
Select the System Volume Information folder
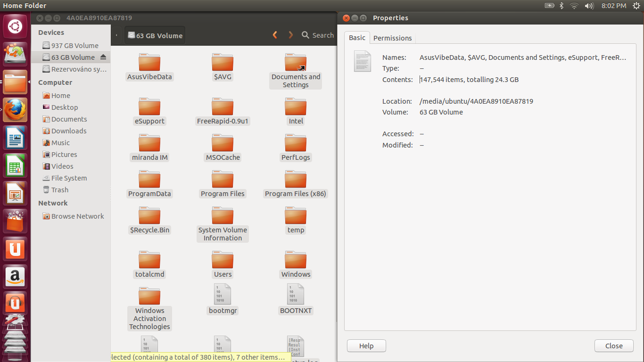tap(223, 224)
